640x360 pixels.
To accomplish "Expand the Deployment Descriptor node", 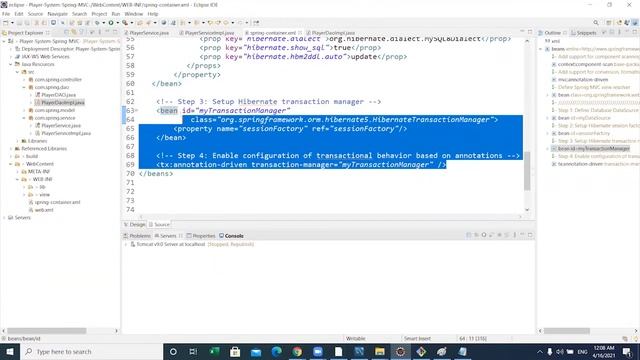I will tap(11, 49).
